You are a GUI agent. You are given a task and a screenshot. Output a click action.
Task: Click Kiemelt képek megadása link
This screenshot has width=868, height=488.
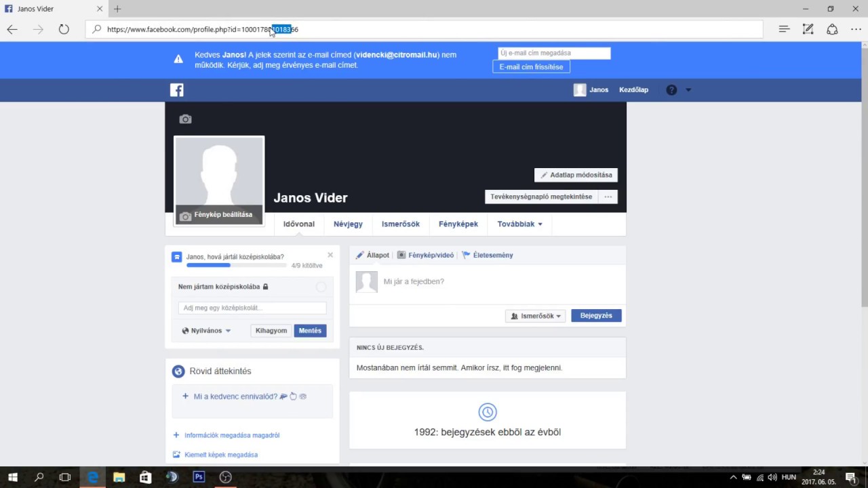click(221, 455)
